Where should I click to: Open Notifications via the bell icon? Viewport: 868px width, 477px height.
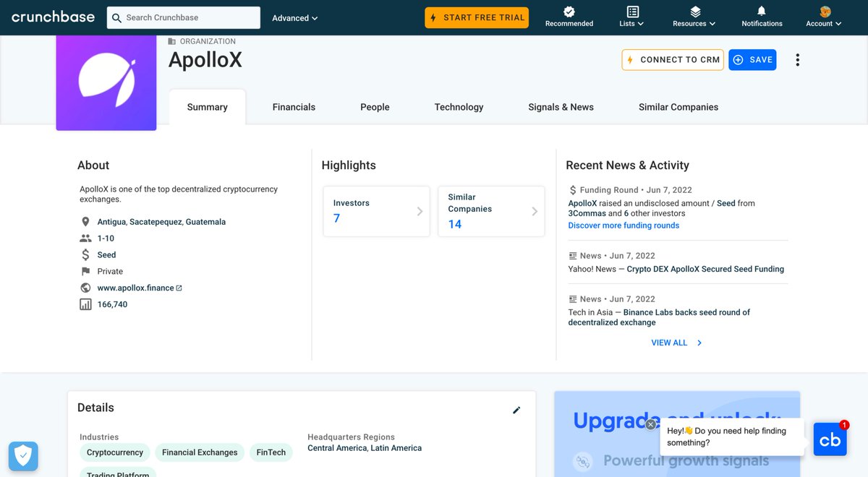(x=761, y=12)
